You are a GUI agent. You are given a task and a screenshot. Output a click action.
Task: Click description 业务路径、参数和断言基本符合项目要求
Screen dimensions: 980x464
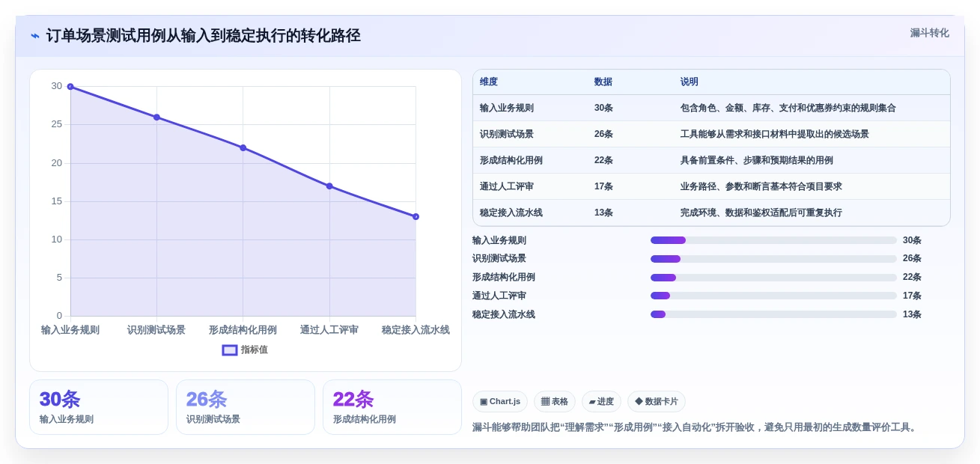(x=761, y=186)
